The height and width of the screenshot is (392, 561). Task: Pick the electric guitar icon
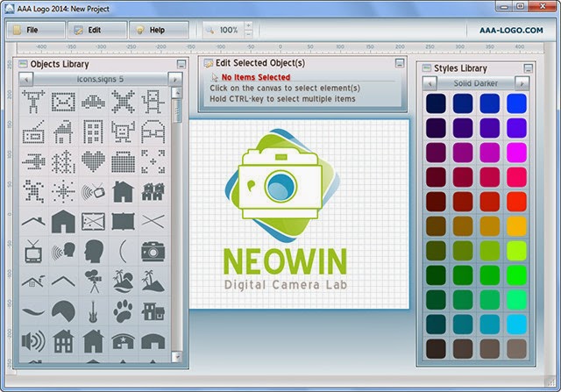[94, 311]
